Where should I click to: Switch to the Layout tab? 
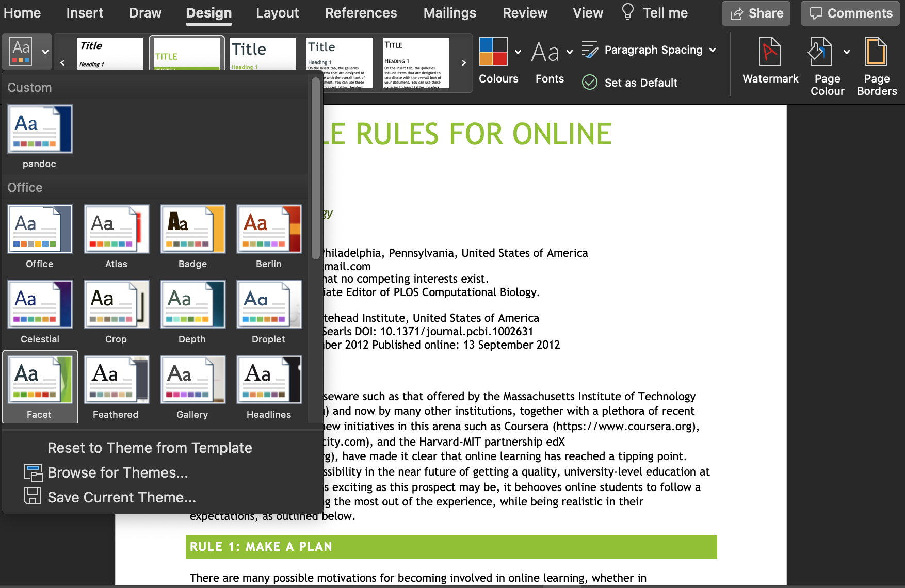point(277,13)
